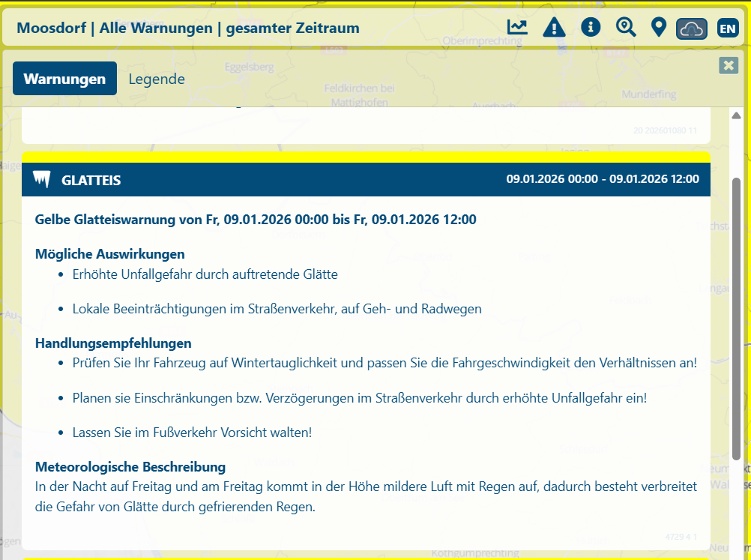Viewport: 751px width, 560px height.
Task: Click the location search magnifier icon
Action: click(x=626, y=28)
